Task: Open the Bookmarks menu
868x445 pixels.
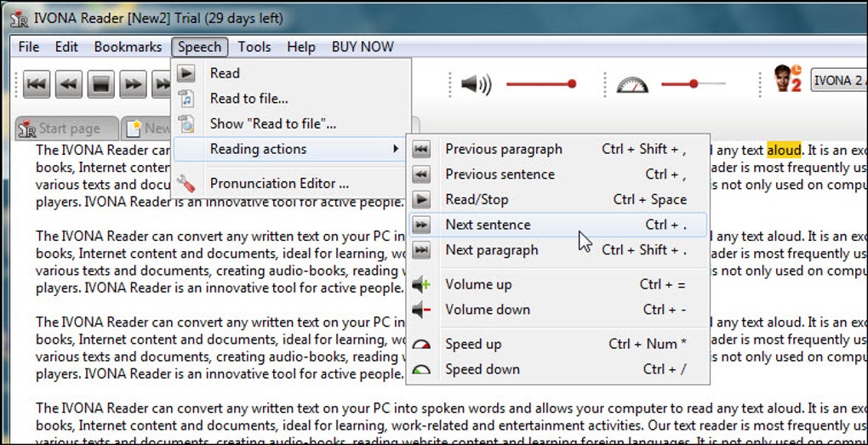Action: pyautogui.click(x=128, y=47)
